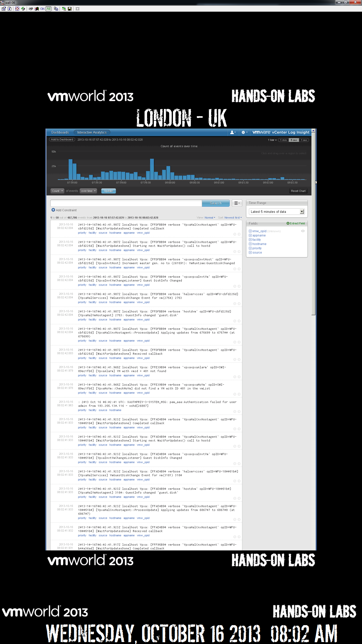Image resolution: width=362 pixels, height=644 pixels.
Task: Start a new VNC connection icon
Action: pos(64,9)
